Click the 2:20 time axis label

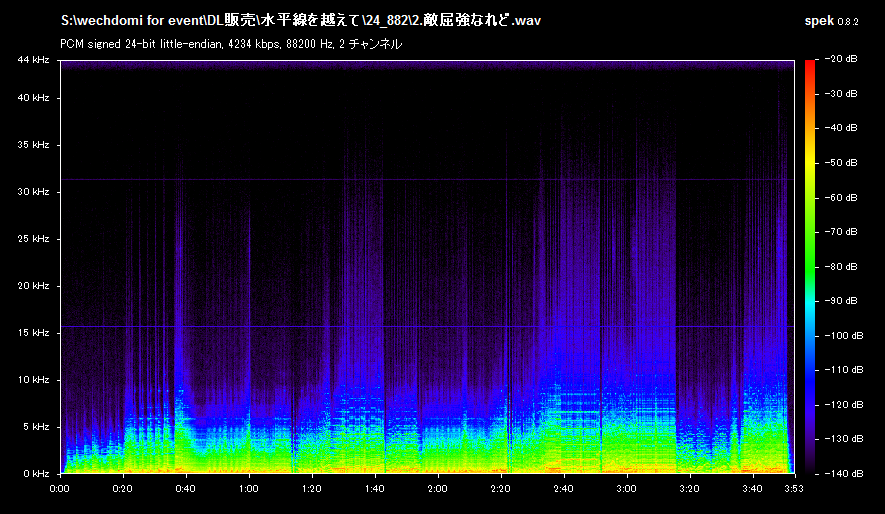pos(501,489)
